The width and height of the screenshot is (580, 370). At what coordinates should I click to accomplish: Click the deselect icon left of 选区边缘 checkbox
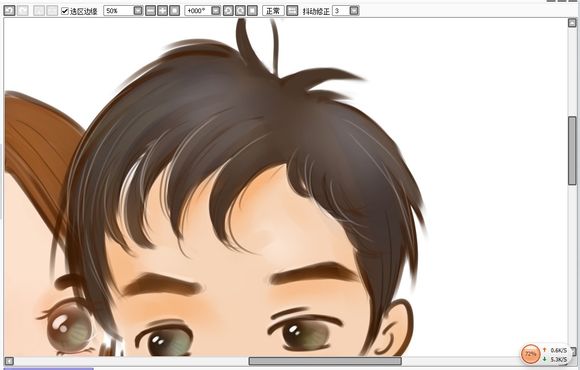39,10
